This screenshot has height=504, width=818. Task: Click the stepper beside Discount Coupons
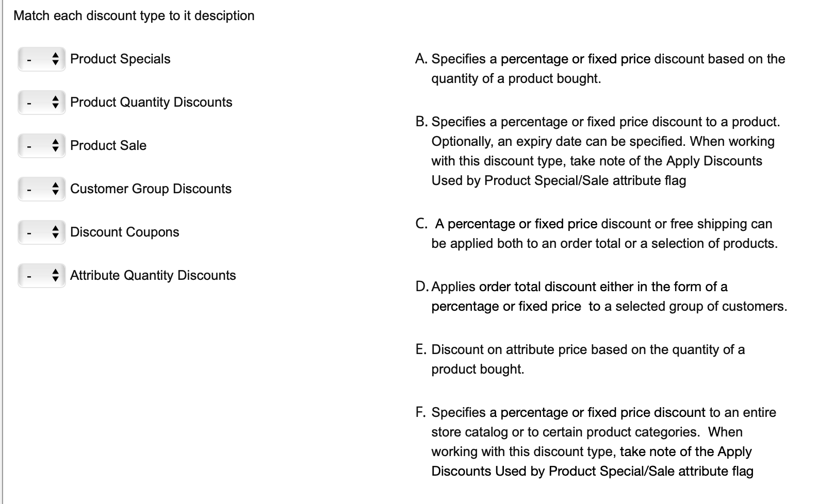coord(56,232)
